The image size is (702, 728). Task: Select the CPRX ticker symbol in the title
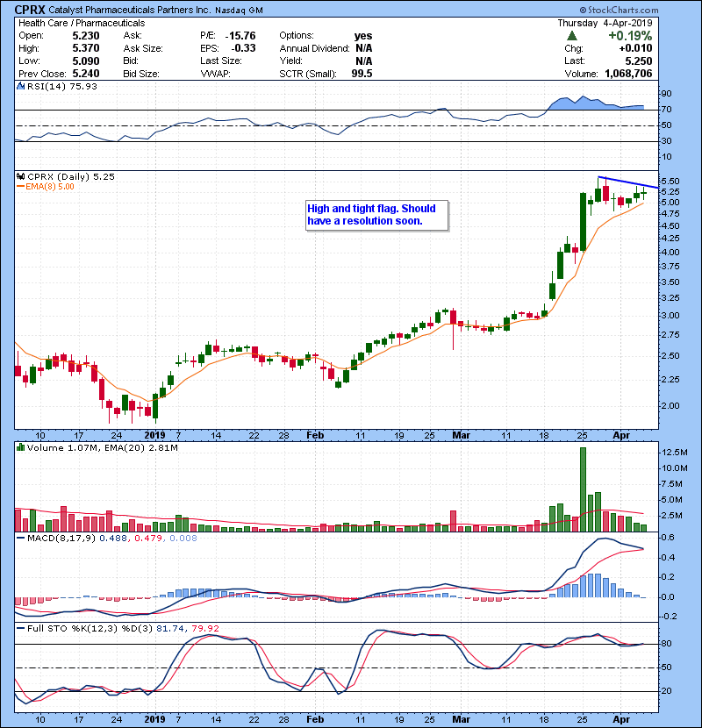click(30, 10)
